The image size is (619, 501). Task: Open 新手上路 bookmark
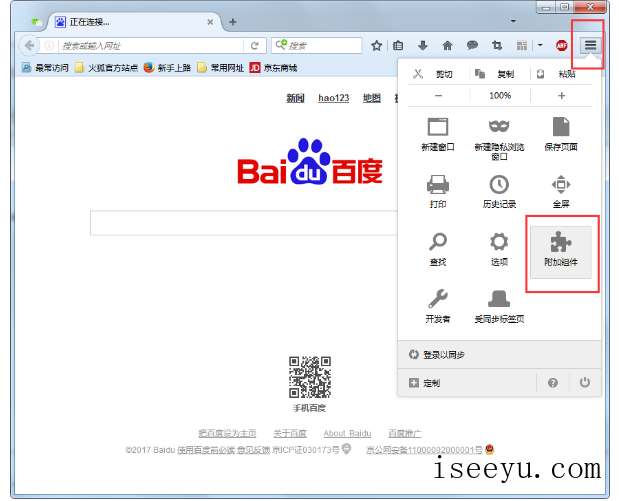coord(167,68)
